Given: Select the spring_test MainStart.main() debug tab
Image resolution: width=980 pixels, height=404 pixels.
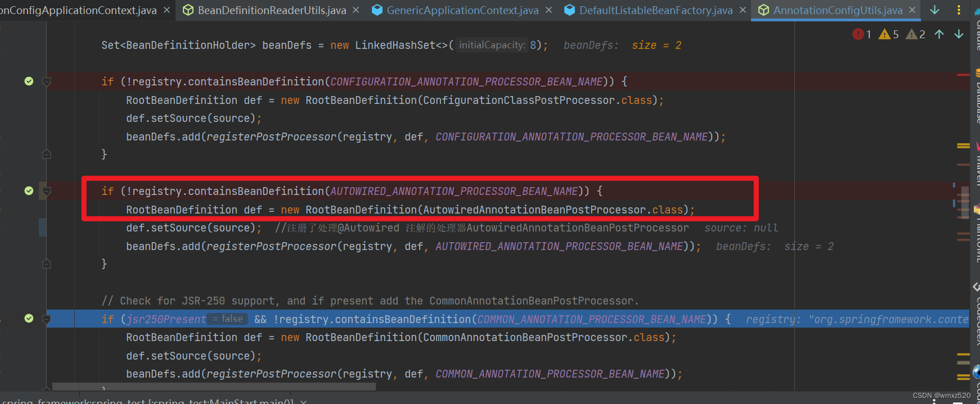Looking at the screenshot, I should pos(149,401).
